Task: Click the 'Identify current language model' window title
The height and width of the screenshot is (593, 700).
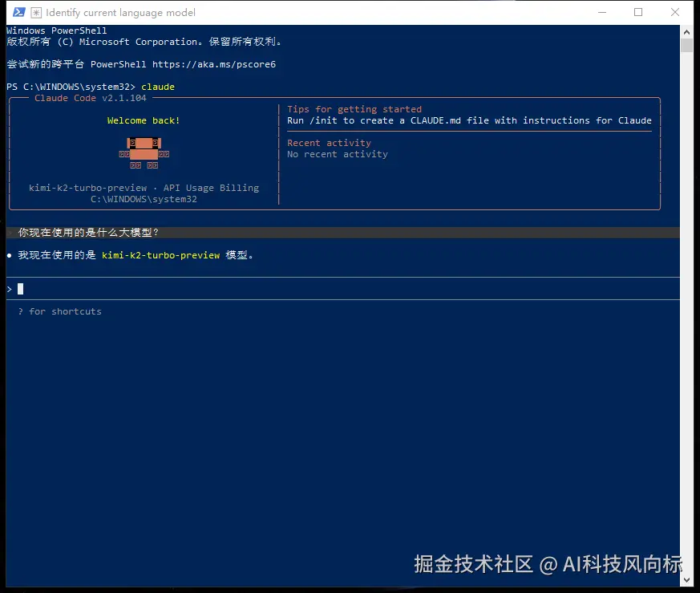Action: (120, 13)
